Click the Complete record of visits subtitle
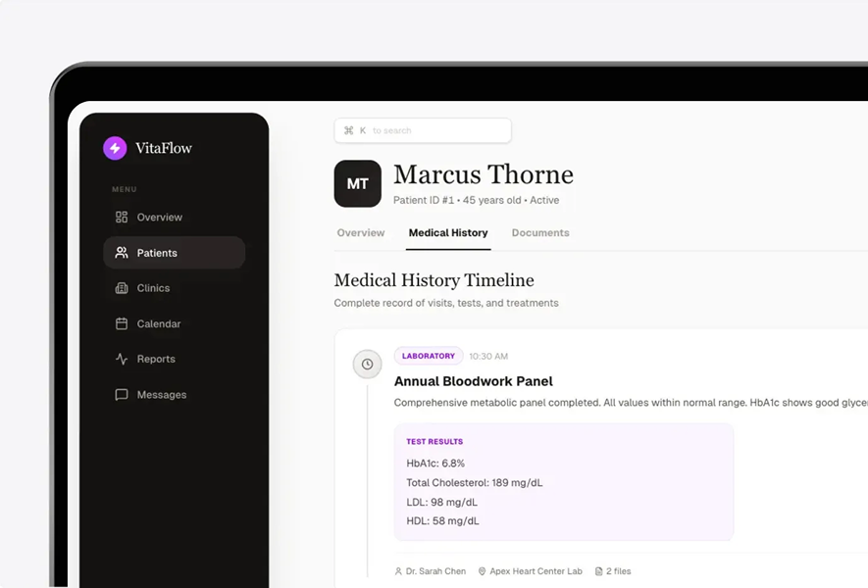868x588 pixels. coord(446,303)
